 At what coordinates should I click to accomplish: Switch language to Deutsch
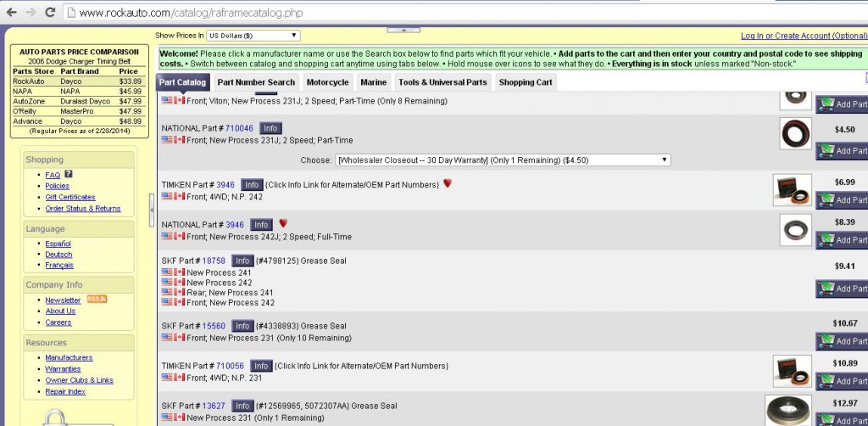pos(58,255)
